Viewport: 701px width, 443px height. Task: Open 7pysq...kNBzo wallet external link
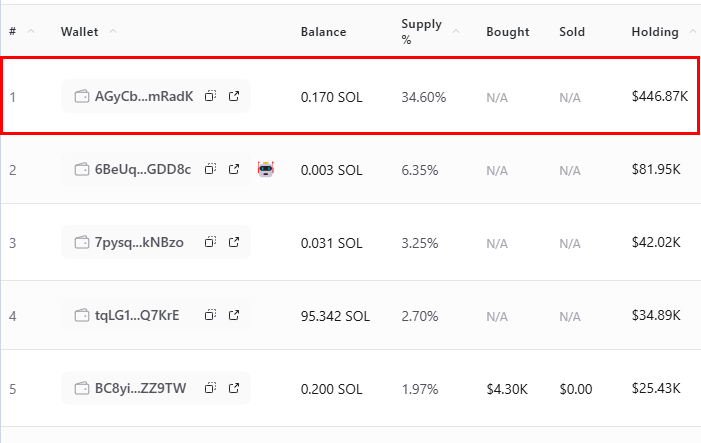(234, 242)
